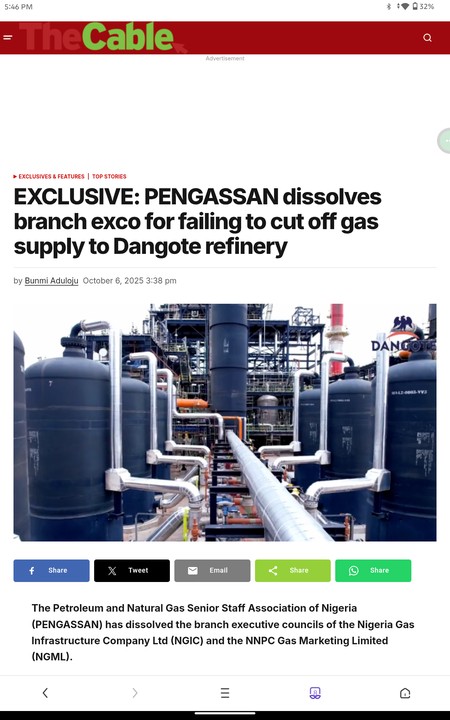Share the article on Facebook
Screen dimensions: 450x720
pyautogui.click(x=51, y=570)
